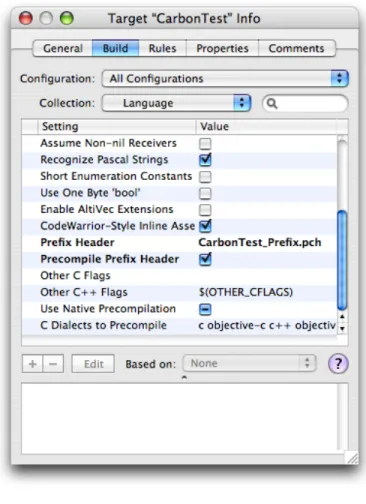The image size is (366, 504).
Task: Click the scrollbar up arrow
Action: point(342,317)
